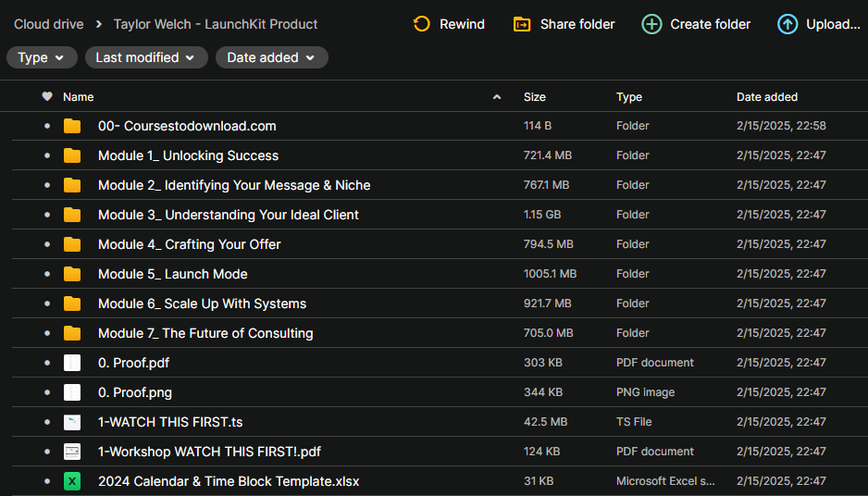Select Module 4_ Crafting Your Offer name
The width and height of the screenshot is (868, 496).
tap(190, 244)
